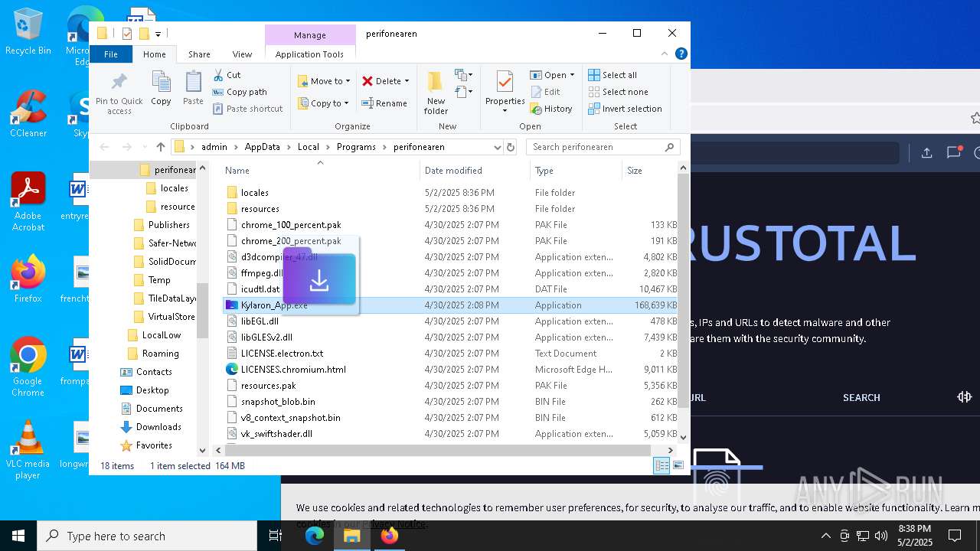Select vk_swiftshader.dll file
The image size is (980, 551).
[276, 434]
